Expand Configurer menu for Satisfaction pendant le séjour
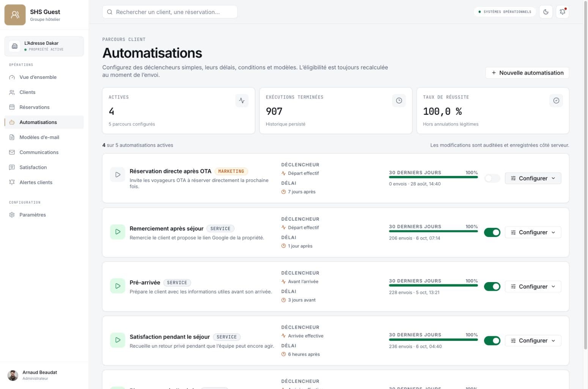Screen dimensions: 588x389 [x=533, y=340]
